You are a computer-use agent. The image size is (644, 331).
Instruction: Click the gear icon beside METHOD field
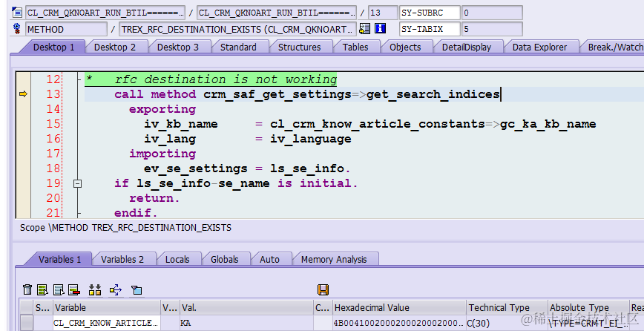(17, 29)
